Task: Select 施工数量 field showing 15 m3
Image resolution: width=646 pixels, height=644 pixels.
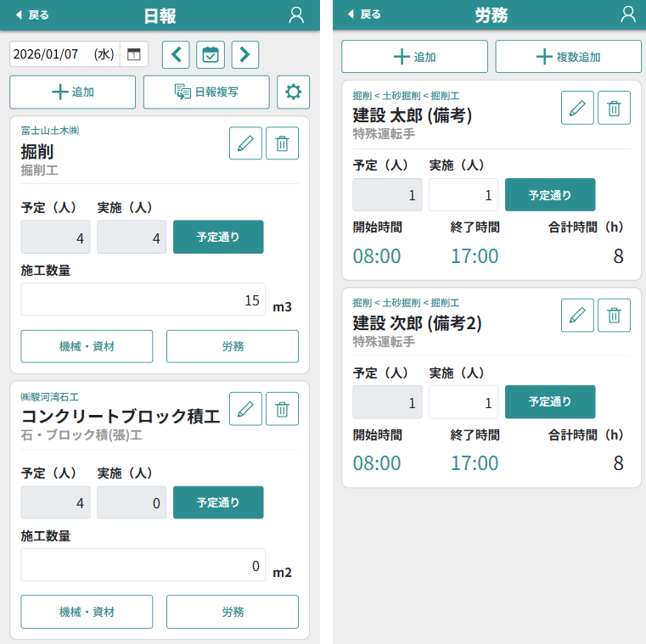Action: click(143, 300)
